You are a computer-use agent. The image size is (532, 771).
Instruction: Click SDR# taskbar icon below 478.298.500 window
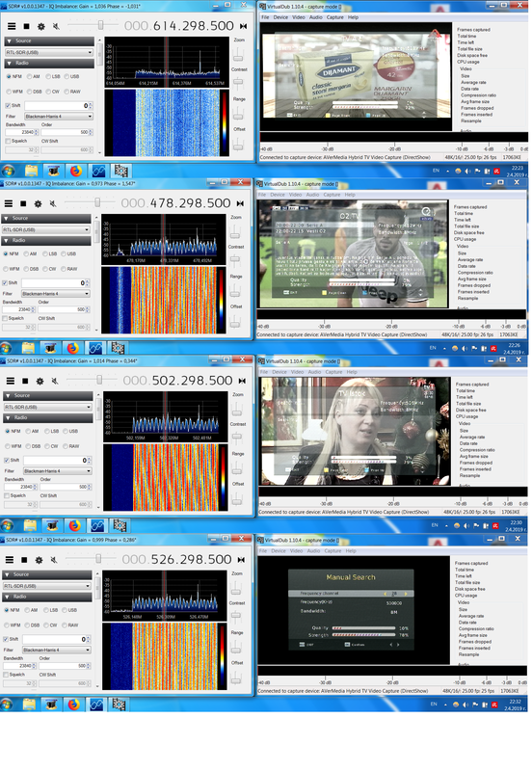(95, 348)
